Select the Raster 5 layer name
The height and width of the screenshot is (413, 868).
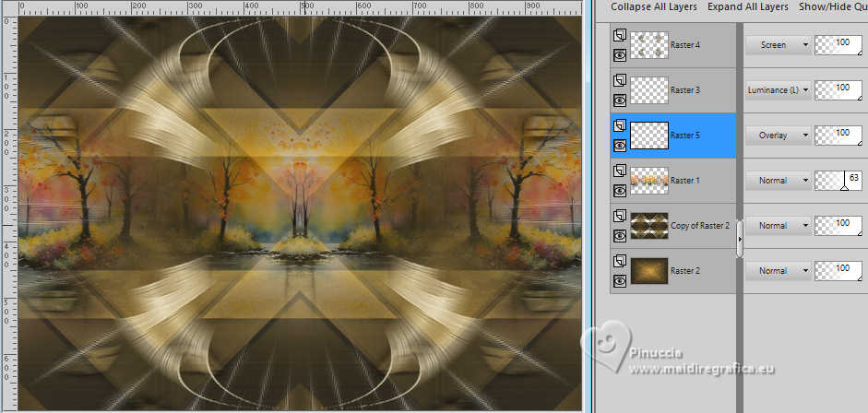pyautogui.click(x=684, y=136)
